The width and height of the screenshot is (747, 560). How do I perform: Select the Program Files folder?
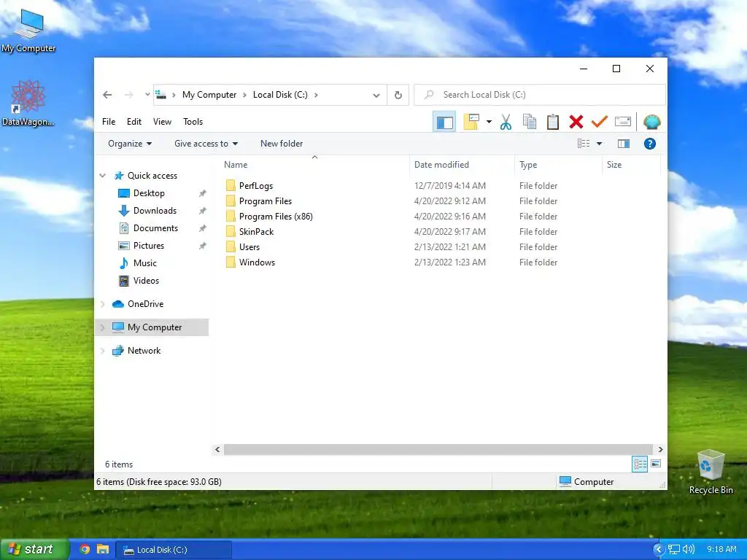click(266, 201)
